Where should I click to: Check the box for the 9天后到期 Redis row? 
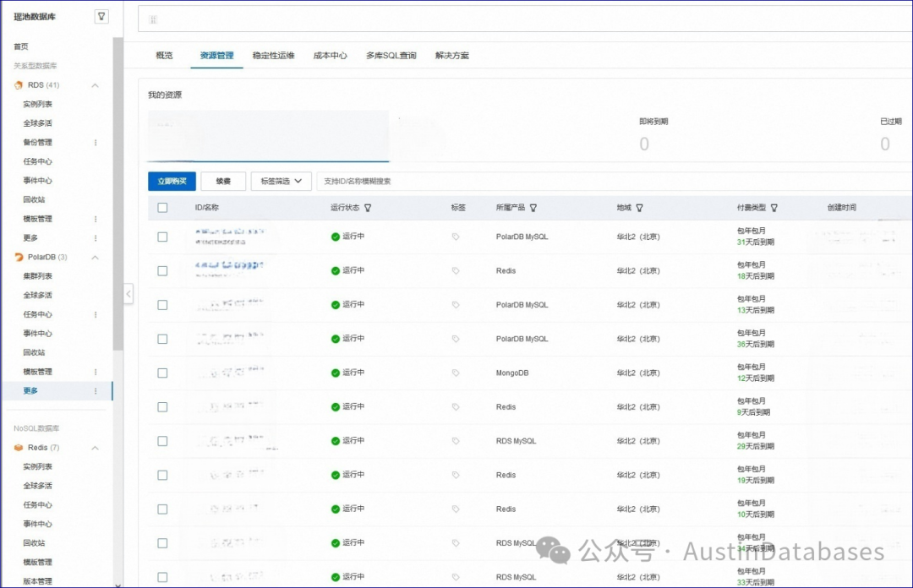(x=162, y=407)
